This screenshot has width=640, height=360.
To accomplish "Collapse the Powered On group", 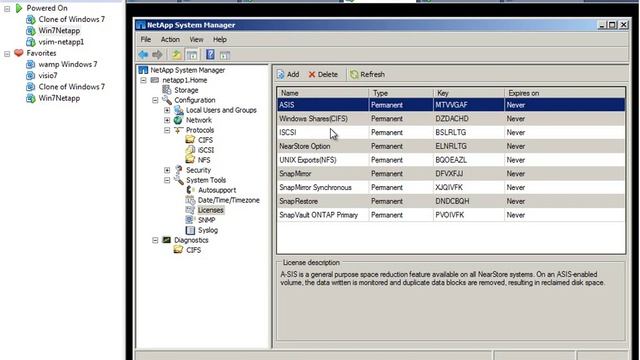I will click(x=7, y=8).
